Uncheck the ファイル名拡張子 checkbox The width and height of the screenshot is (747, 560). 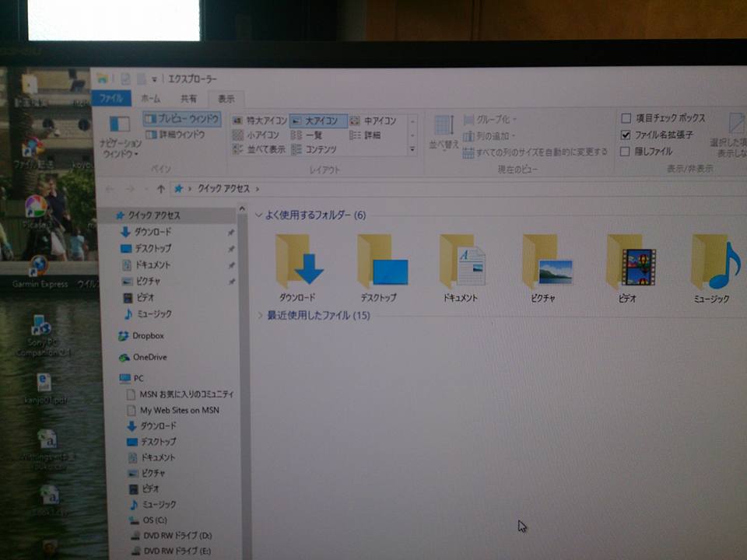pos(626,135)
